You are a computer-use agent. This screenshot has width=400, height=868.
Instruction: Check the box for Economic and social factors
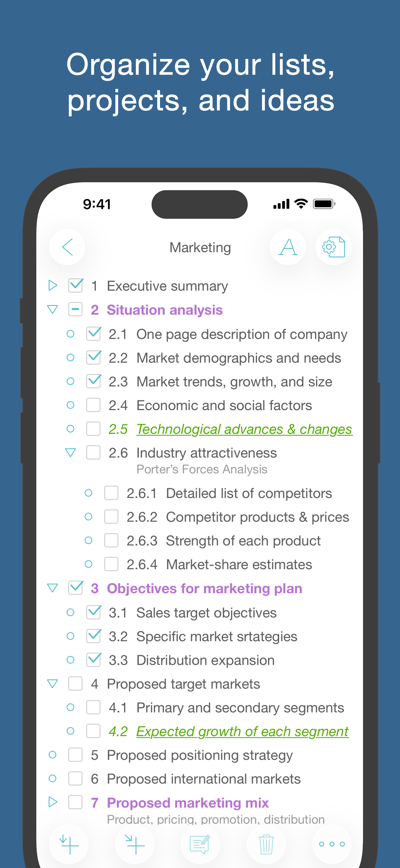coord(93,405)
